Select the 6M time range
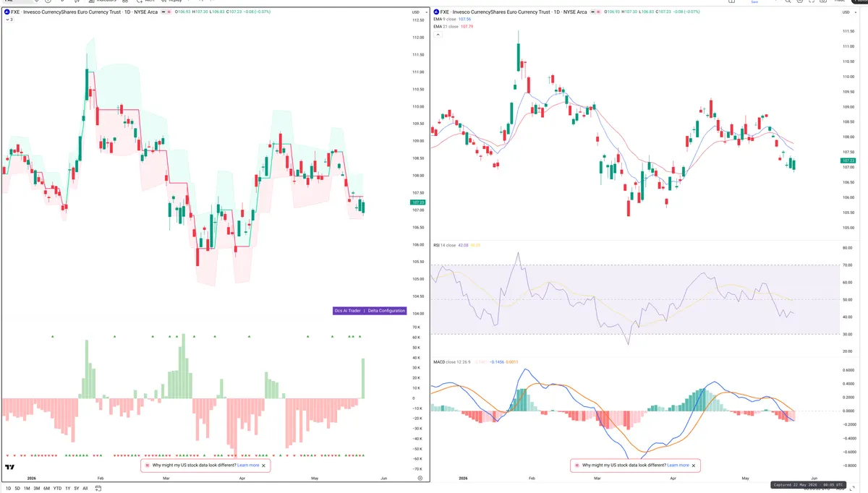The height and width of the screenshot is (493, 868). pyautogui.click(x=46, y=489)
